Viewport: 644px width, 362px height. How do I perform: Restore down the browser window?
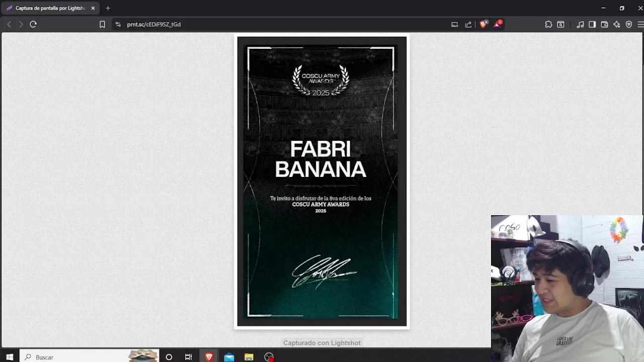(x=622, y=8)
